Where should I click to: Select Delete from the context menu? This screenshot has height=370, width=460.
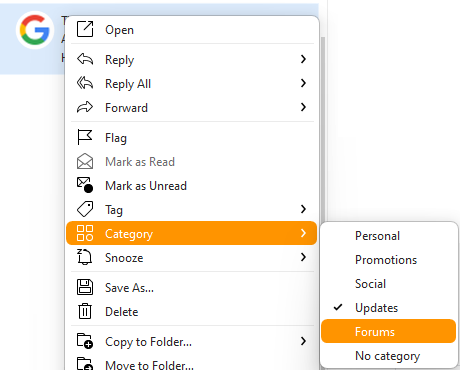(192, 312)
